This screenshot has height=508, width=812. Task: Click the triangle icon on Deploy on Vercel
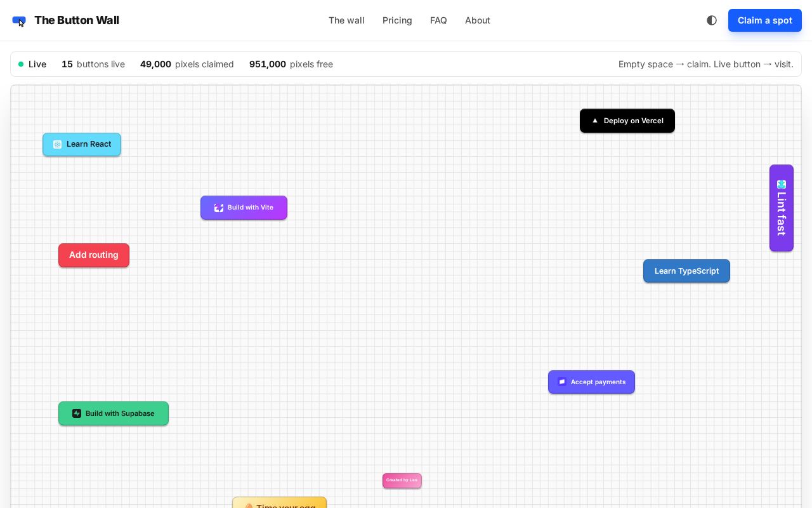595,121
